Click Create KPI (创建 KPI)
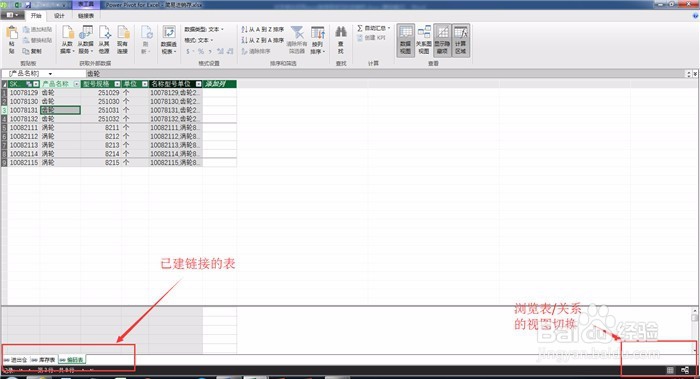This screenshot has height=379, width=700. (371, 38)
